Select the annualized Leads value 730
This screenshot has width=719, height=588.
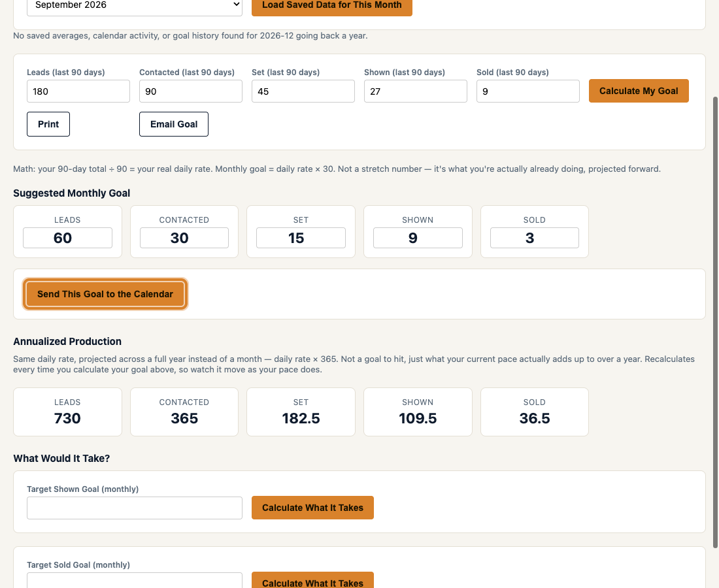(67, 418)
